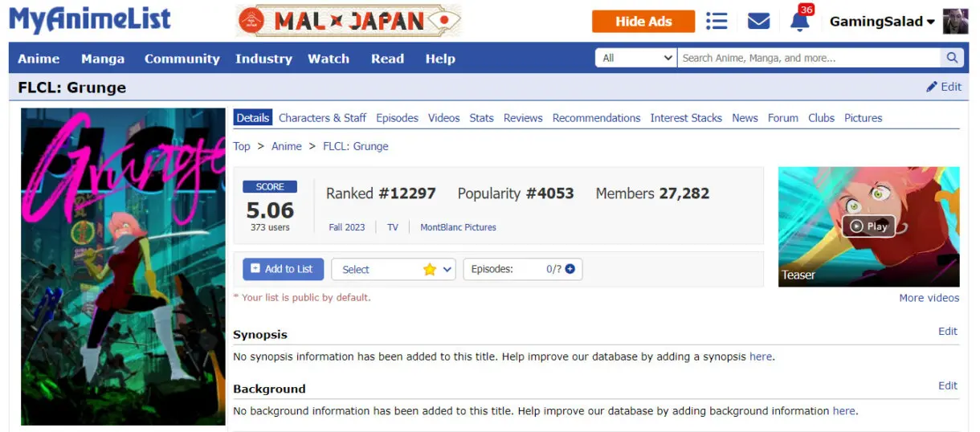Click the MAL x Japan banner
Image resolution: width=980 pixels, height=432 pixels.
348,21
